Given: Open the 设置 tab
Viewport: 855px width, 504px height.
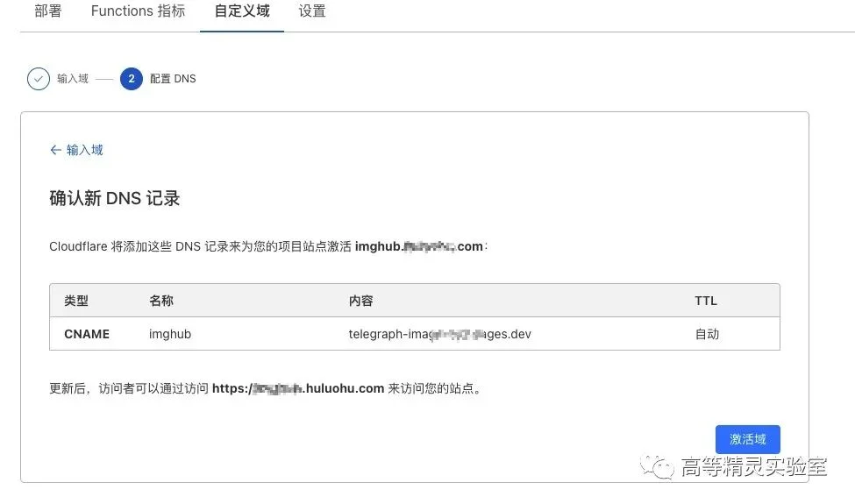Looking at the screenshot, I should [312, 11].
